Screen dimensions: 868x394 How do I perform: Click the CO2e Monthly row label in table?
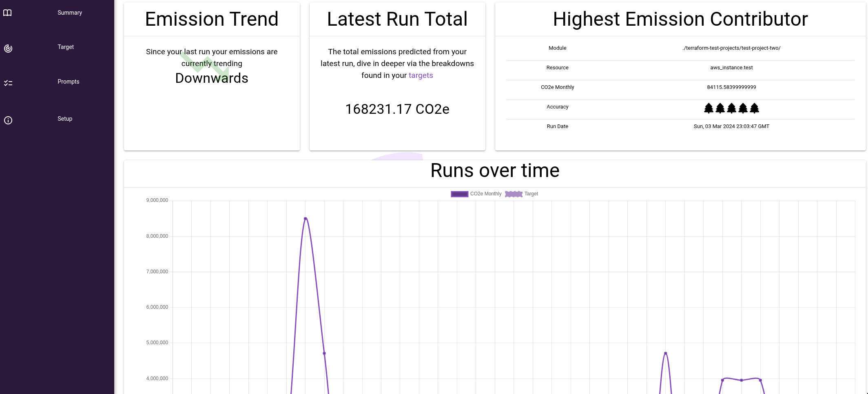pos(558,87)
